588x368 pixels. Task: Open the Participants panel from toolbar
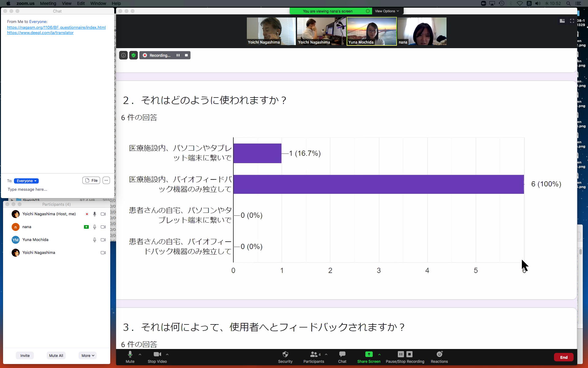click(x=314, y=357)
